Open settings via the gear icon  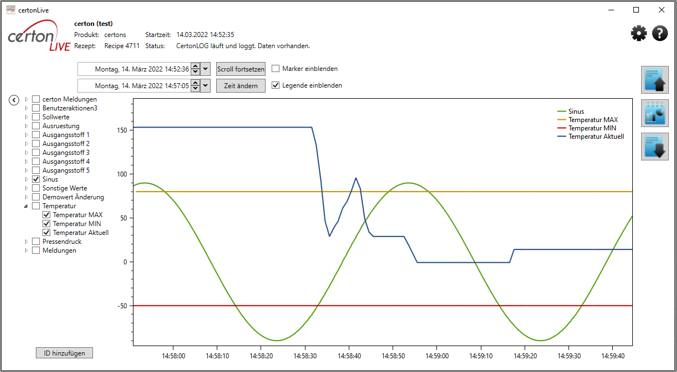(639, 33)
